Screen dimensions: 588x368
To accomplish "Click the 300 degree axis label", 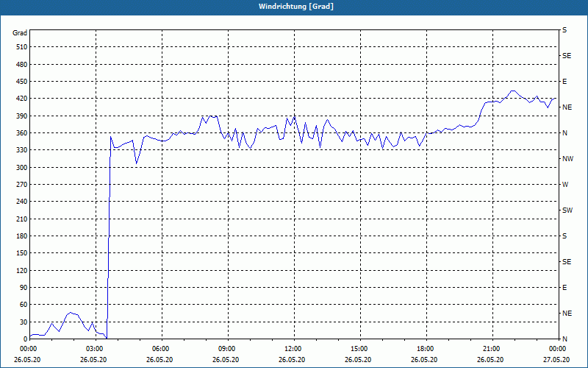I will point(22,168).
